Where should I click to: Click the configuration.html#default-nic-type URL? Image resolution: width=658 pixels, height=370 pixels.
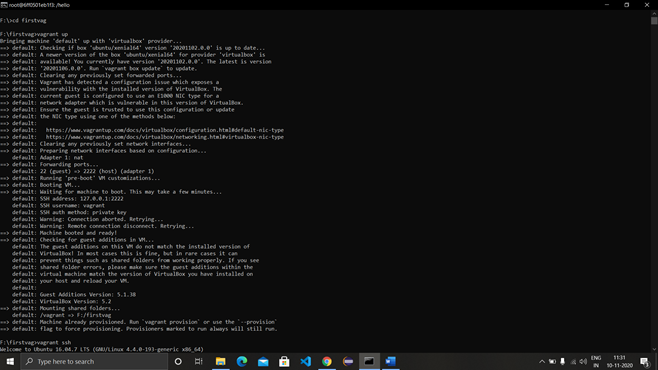tap(164, 130)
